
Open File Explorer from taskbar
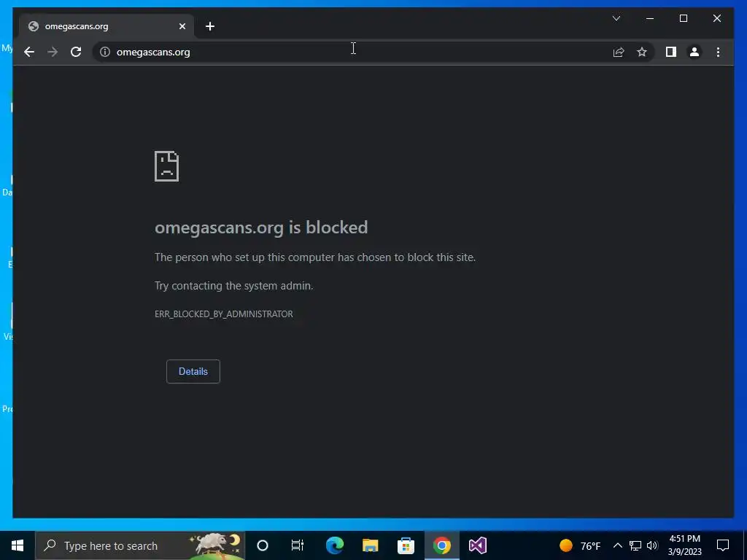click(370, 545)
